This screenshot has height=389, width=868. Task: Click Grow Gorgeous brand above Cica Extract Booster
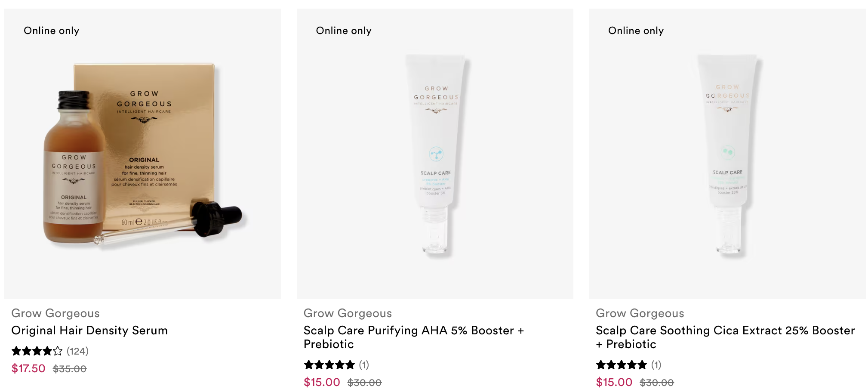[640, 313]
